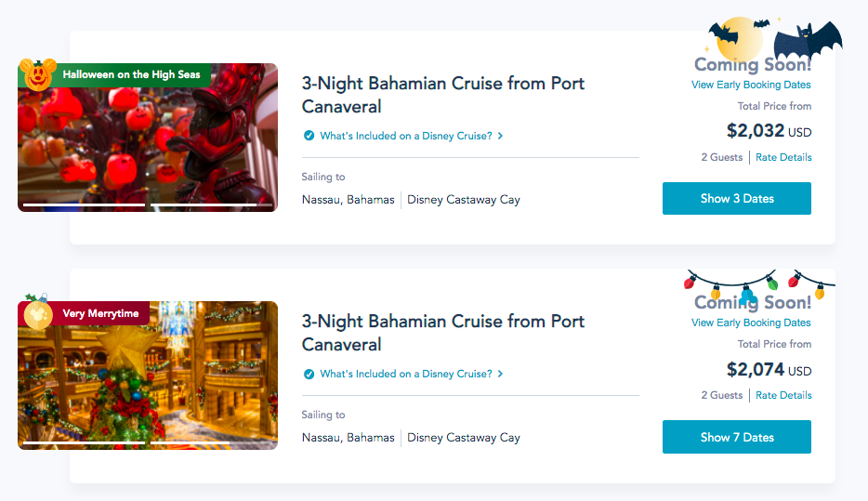
Task: Select second slide indicator on Merrytime image
Action: pyautogui.click(x=204, y=442)
